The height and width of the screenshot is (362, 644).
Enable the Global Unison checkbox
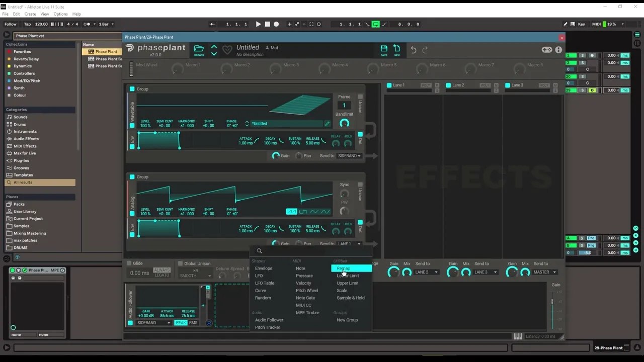[x=180, y=263]
